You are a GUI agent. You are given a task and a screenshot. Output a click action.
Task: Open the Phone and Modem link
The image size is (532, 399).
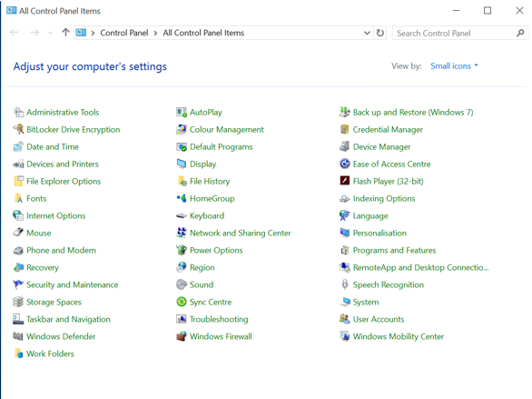pos(61,250)
